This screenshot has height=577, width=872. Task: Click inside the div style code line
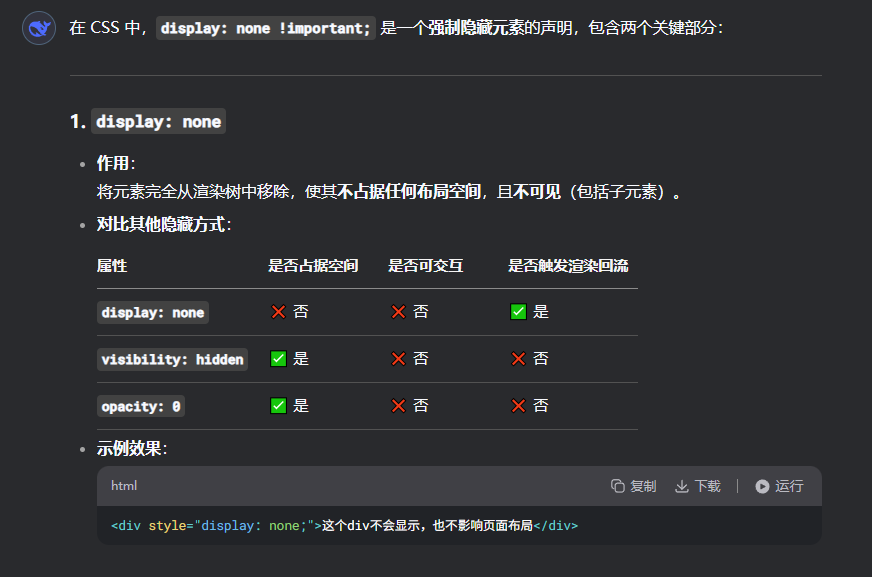point(344,525)
